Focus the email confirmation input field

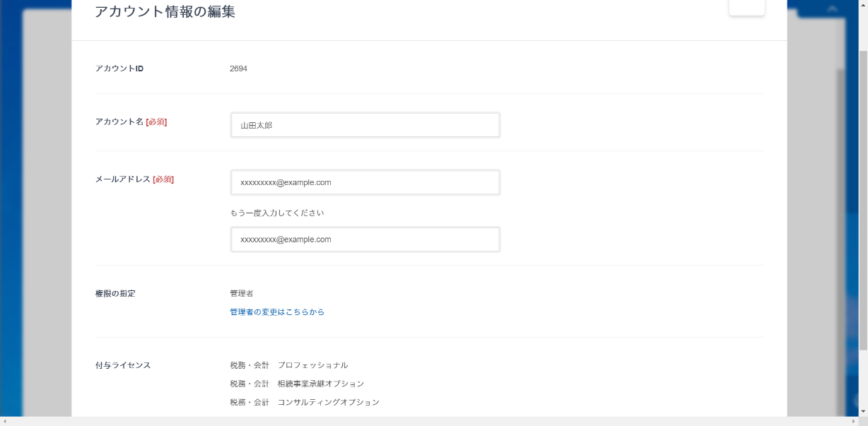pyautogui.click(x=365, y=239)
